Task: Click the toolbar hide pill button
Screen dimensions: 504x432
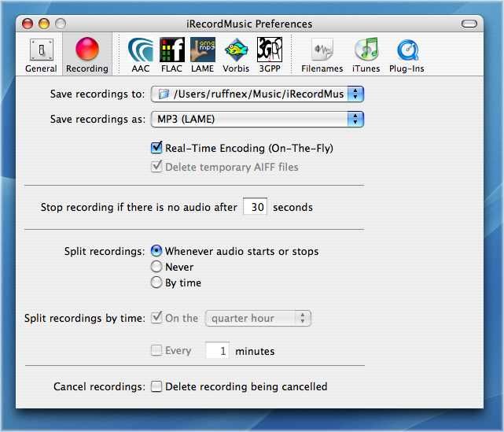Action: point(469,24)
